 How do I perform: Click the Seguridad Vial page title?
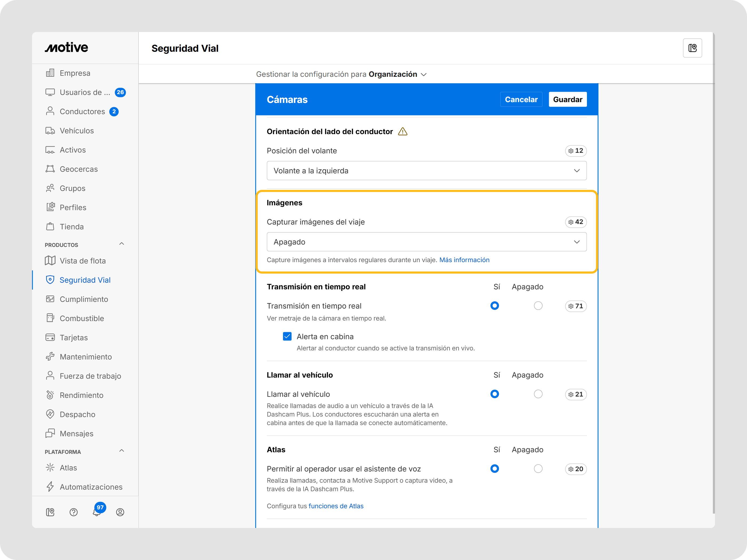coord(185,48)
